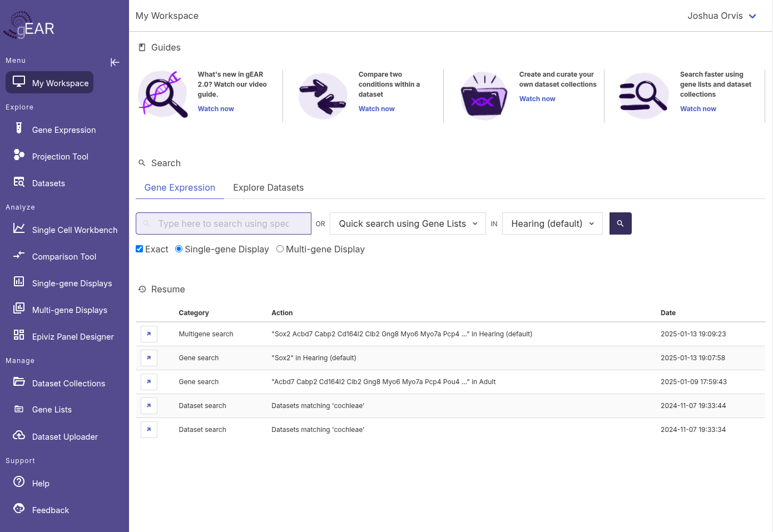Watch the dataset collections curation guide
This screenshot has height=532, width=773.
[537, 99]
